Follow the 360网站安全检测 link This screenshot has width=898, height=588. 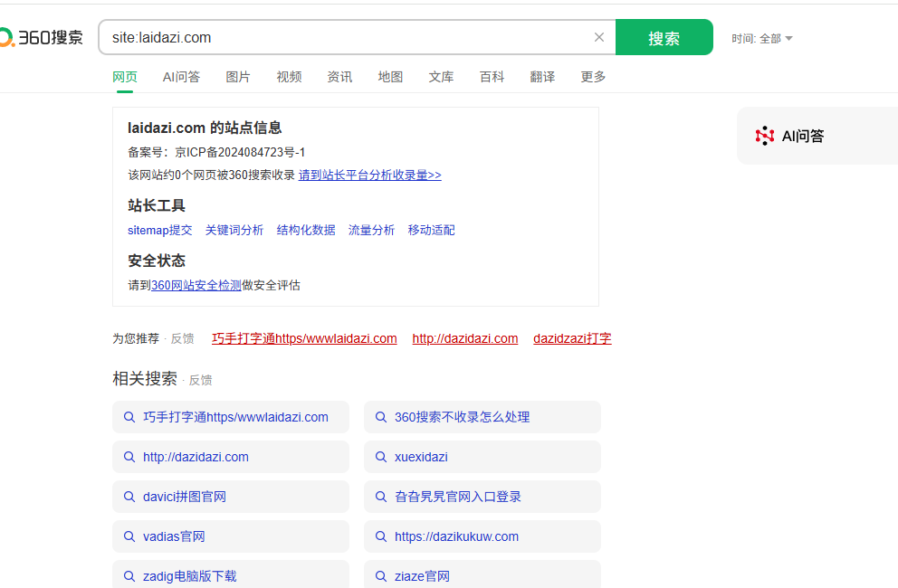pyautogui.click(x=196, y=285)
